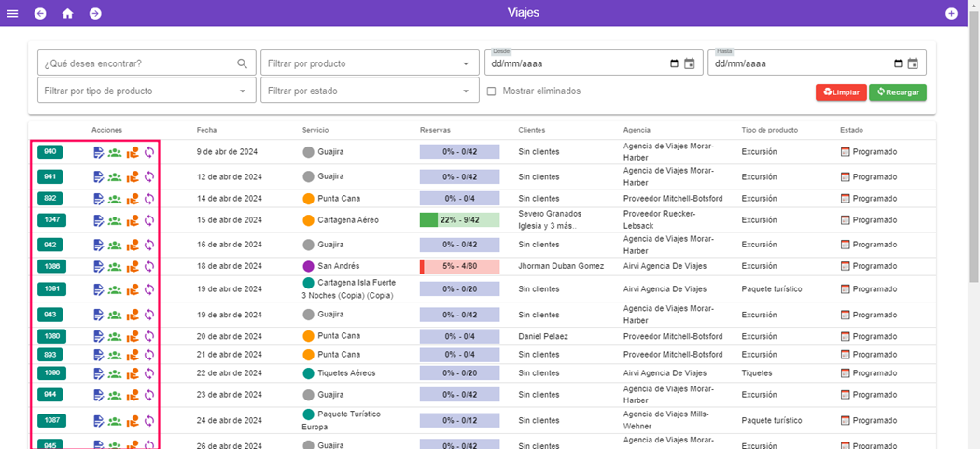This screenshot has height=449, width=980.
Task: Click the home icon in header
Action: pyautogui.click(x=67, y=13)
